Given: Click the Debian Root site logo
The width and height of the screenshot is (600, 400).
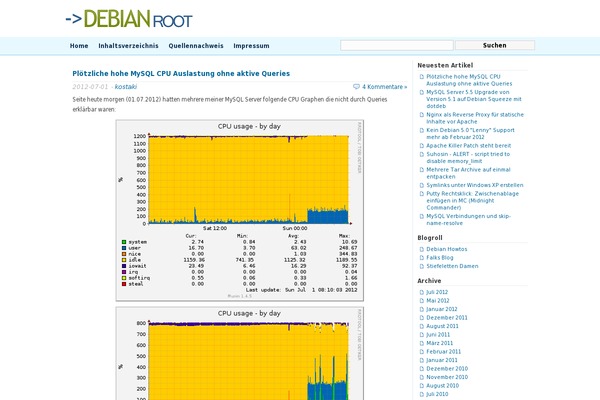Looking at the screenshot, I should point(129,19).
